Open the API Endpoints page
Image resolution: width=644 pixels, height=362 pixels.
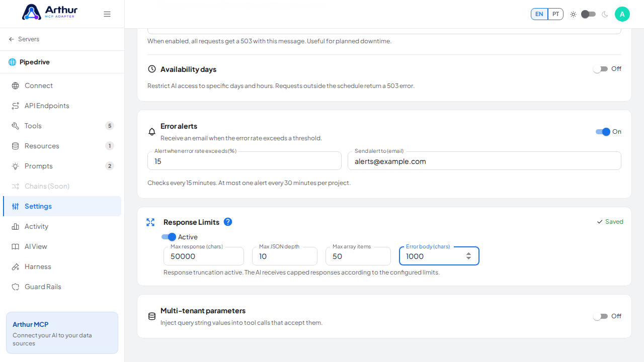(x=62, y=106)
